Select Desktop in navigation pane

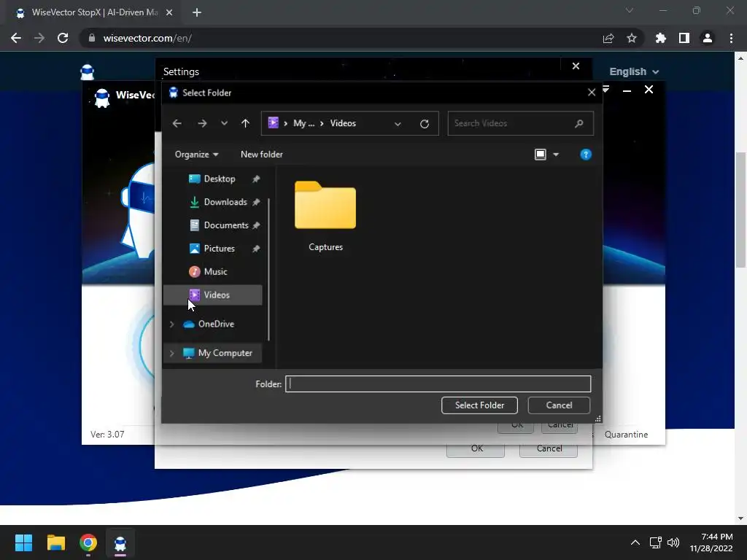219,179
